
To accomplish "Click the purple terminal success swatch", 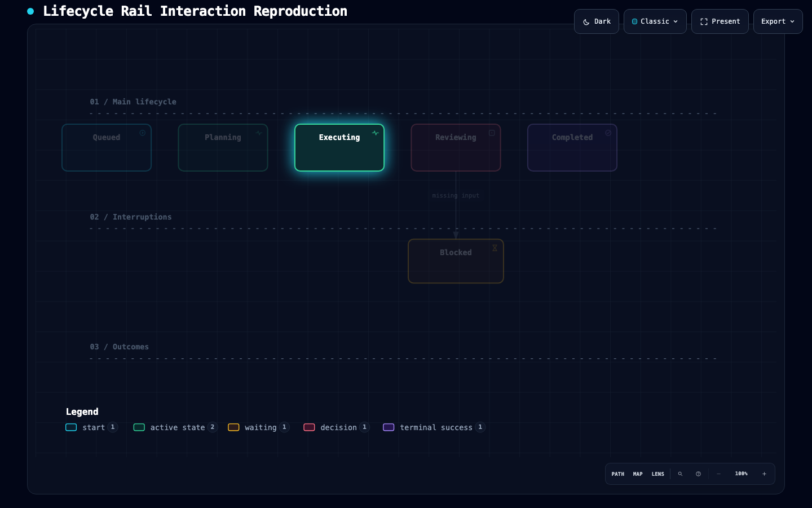I will click(389, 427).
